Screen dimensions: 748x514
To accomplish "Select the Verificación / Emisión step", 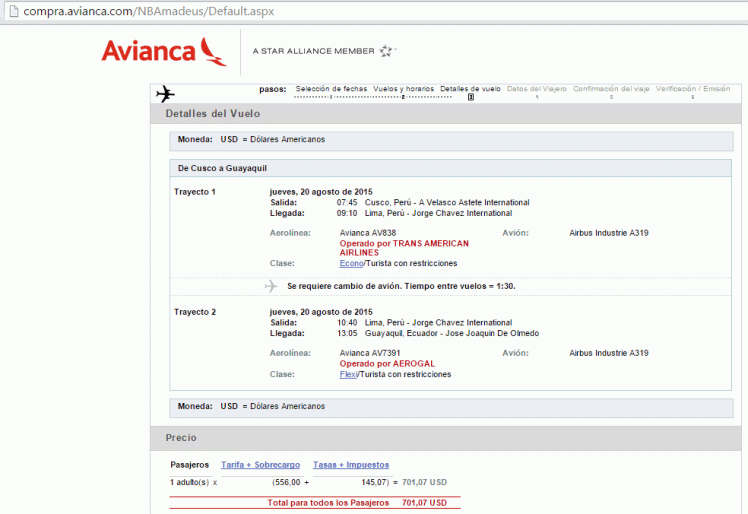I will [x=692, y=89].
